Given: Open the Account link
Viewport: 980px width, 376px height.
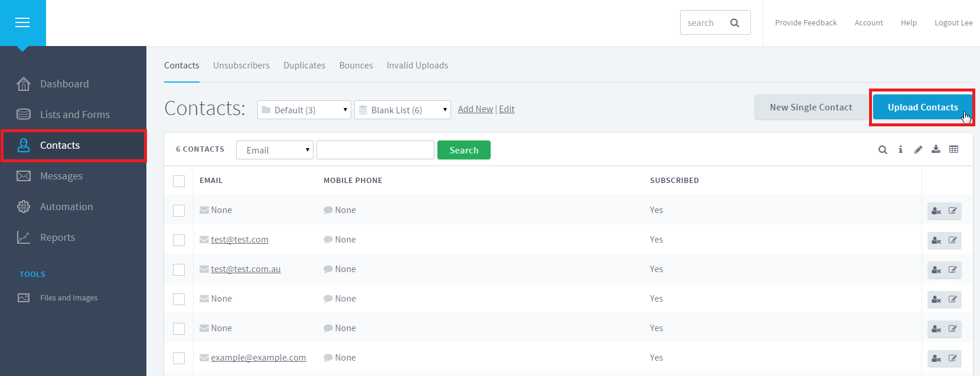Looking at the screenshot, I should pyautogui.click(x=869, y=23).
